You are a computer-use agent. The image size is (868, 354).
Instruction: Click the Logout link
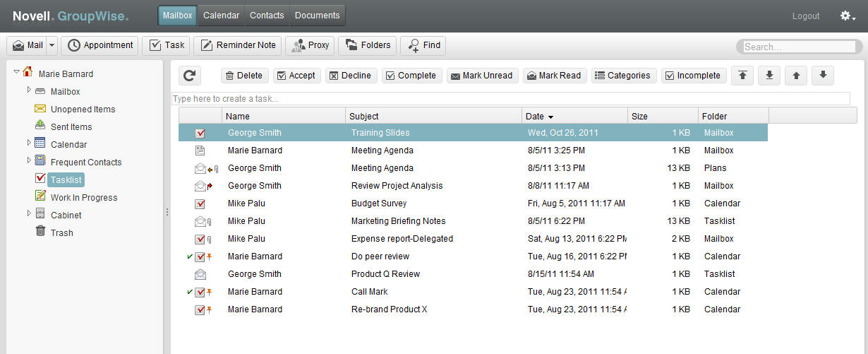pyautogui.click(x=806, y=16)
